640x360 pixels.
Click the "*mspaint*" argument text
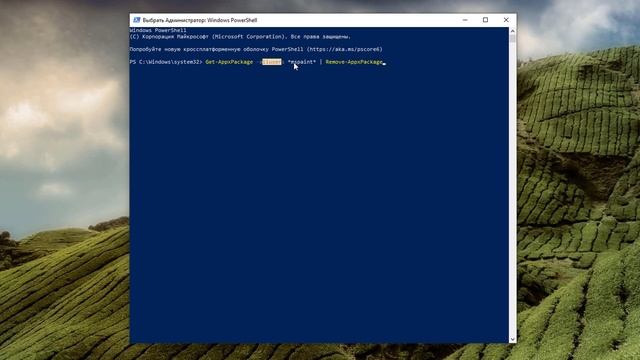point(302,62)
